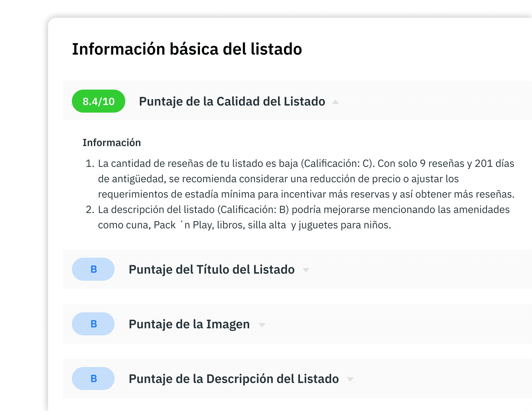
Task: Click the Información básica del listado heading
Action: 187,49
